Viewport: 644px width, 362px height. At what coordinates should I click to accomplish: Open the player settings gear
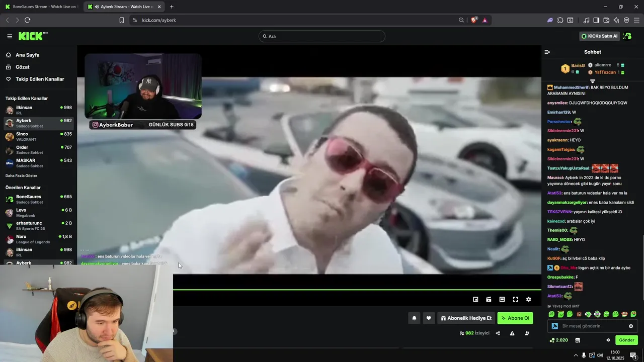[528, 299]
